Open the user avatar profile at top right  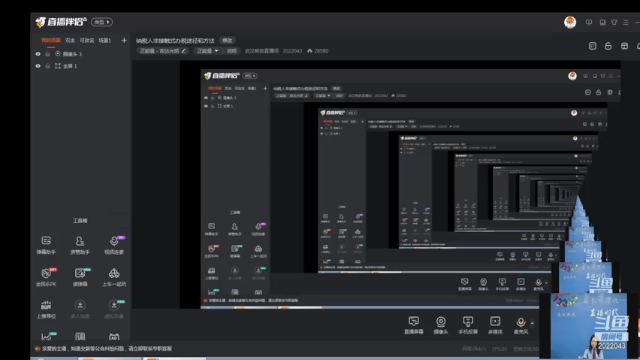point(570,22)
